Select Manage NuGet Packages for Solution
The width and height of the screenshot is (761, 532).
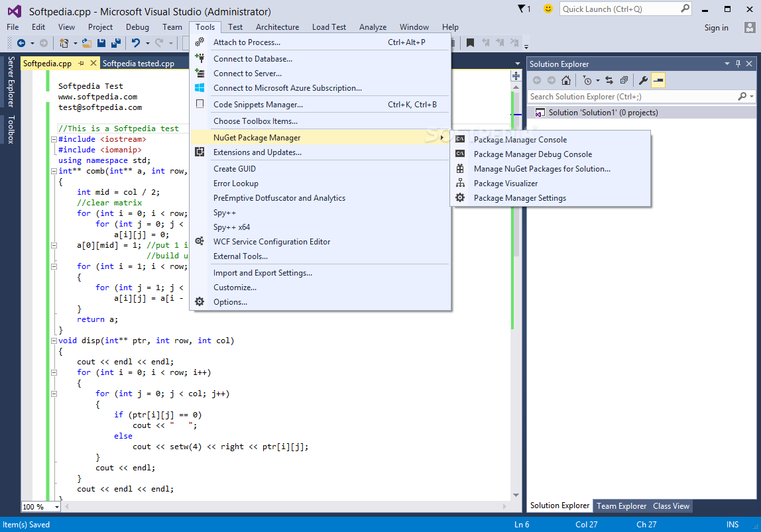pyautogui.click(x=550, y=169)
